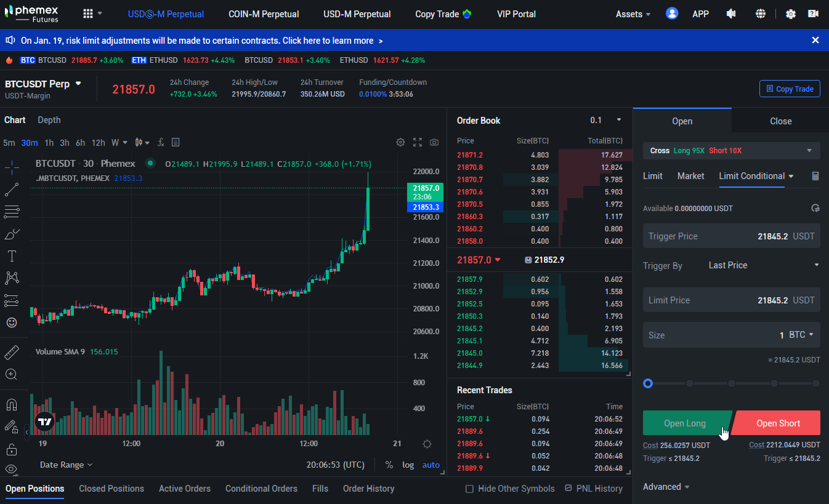The height and width of the screenshot is (504, 829).
Task: Open the candlestick chart type selector
Action: [142, 142]
